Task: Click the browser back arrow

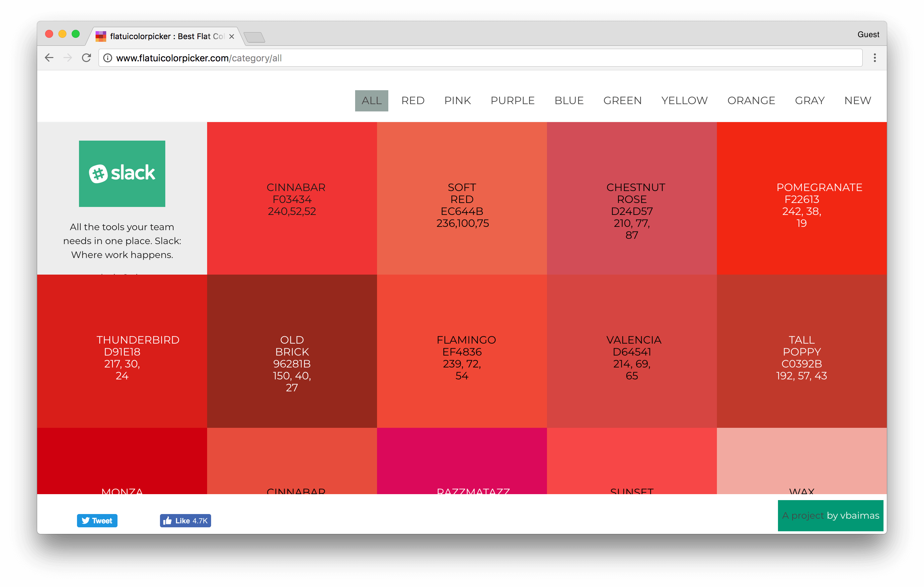Action: [x=49, y=58]
